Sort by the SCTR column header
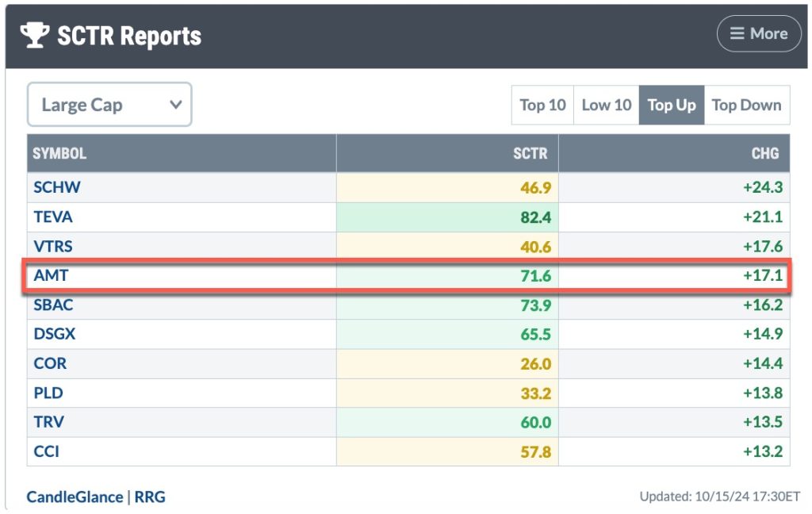Image resolution: width=812 pixels, height=514 pixels. 530,153
